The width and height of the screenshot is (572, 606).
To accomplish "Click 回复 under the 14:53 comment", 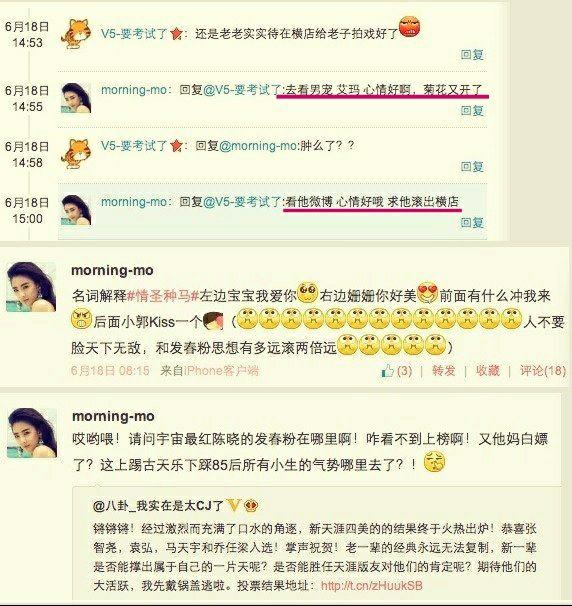I will tap(472, 54).
